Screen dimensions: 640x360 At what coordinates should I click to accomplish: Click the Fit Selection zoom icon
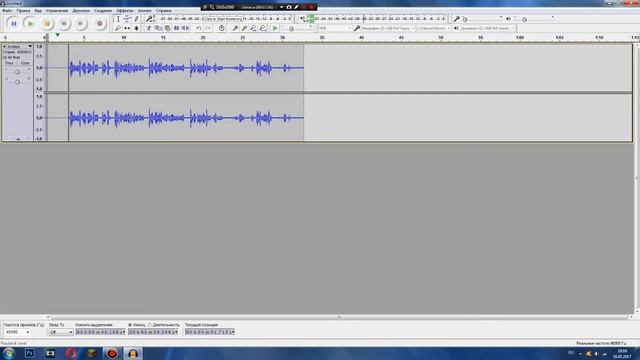pyautogui.click(x=253, y=28)
